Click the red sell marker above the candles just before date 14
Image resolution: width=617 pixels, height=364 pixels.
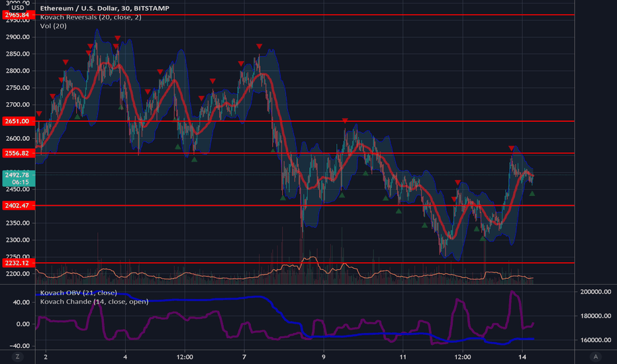[x=511, y=148]
